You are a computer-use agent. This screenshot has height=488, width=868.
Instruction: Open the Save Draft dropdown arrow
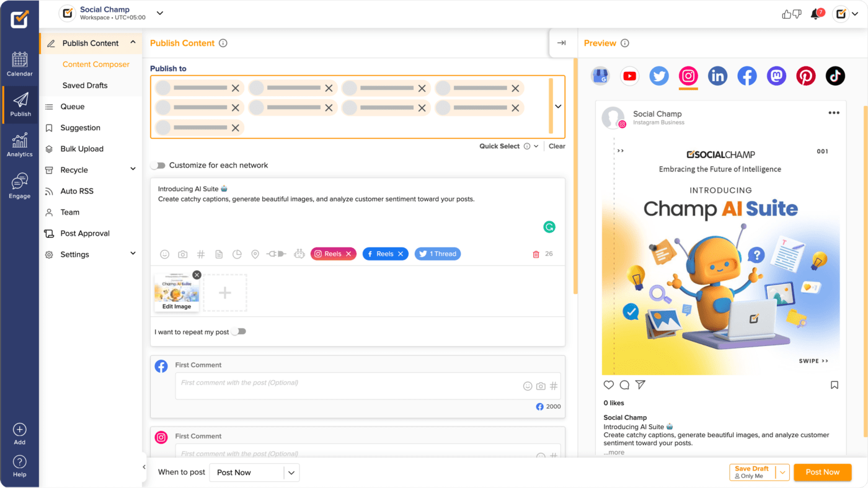click(783, 472)
